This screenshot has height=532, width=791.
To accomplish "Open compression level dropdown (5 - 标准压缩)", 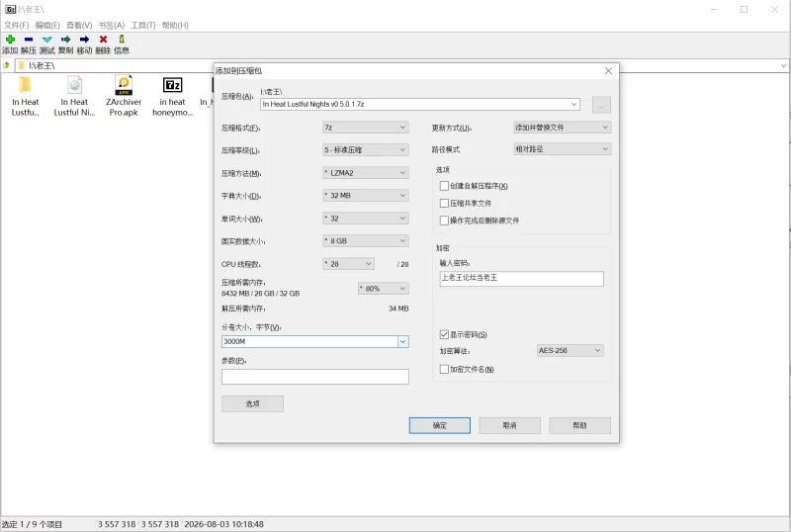I will pyautogui.click(x=365, y=150).
